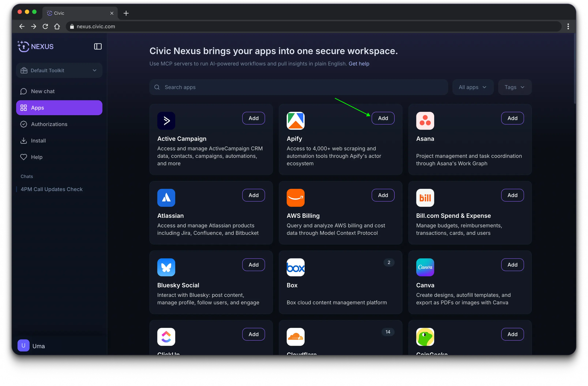588x386 pixels.
Task: Add the Apify app
Action: point(383,118)
